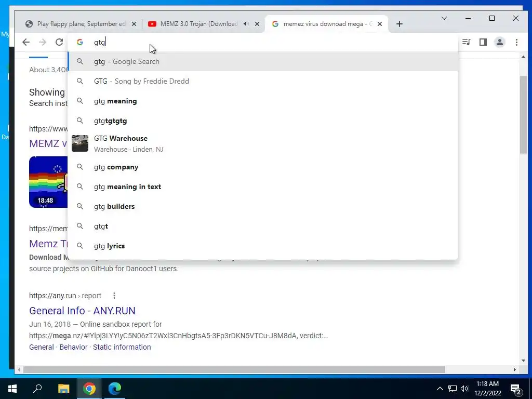Screen dimensions: 532x399
Task: Go back to the previous page
Action: 26,42
